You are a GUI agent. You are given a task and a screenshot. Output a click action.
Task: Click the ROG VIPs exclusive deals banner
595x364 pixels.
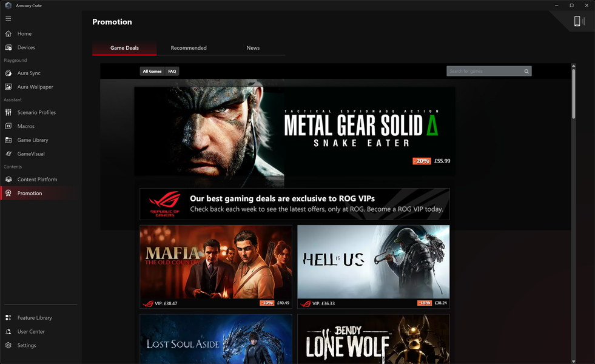[x=295, y=204]
